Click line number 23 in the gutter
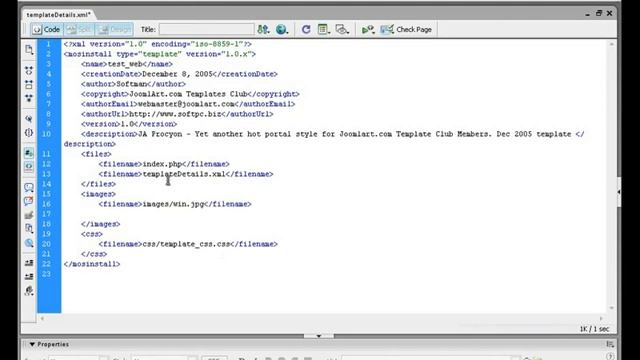The width and height of the screenshot is (640, 360). 47,274
